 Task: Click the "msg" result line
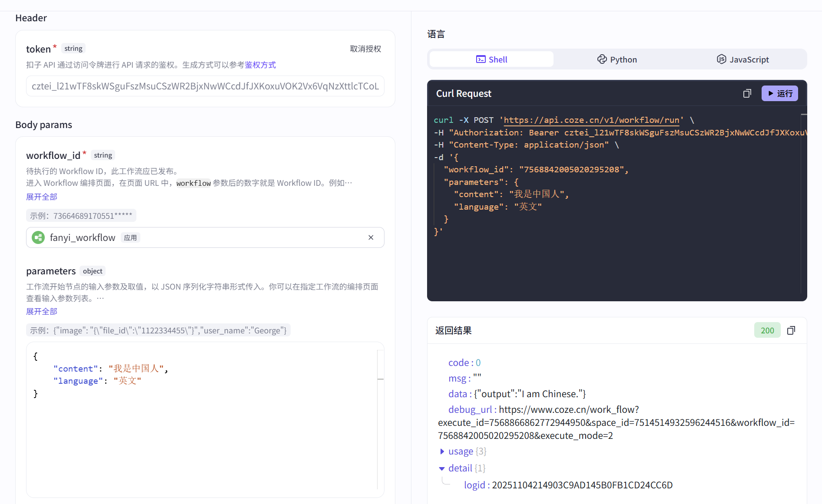point(465,378)
